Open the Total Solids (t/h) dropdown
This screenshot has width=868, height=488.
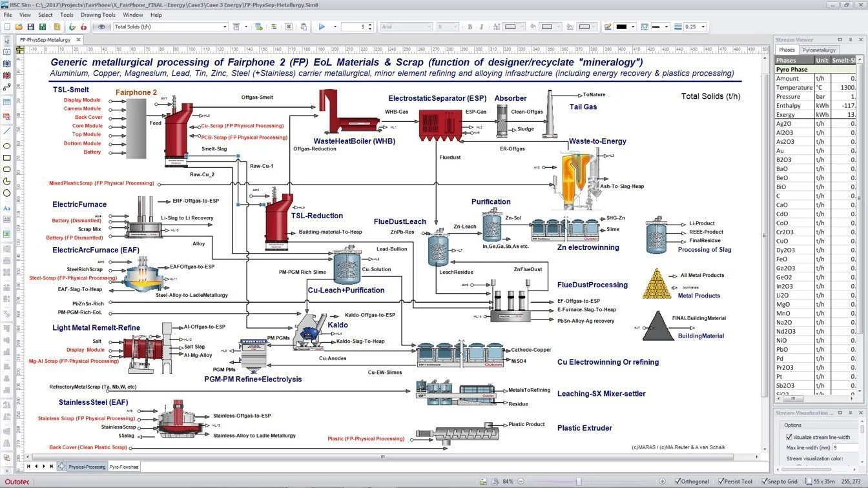coord(225,26)
